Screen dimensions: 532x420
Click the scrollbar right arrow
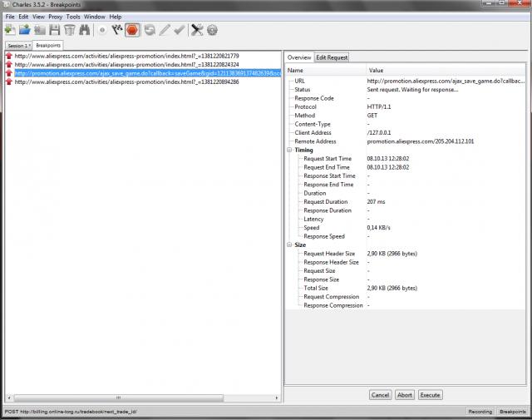click(x=277, y=398)
